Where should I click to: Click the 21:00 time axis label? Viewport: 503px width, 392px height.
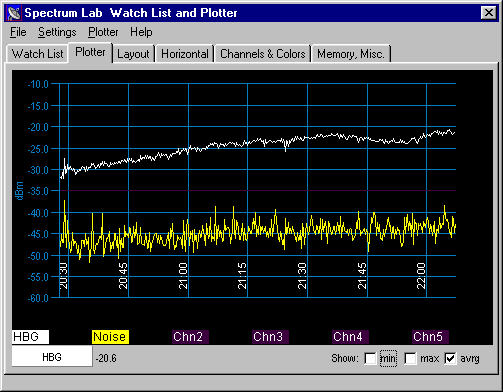tap(183, 276)
